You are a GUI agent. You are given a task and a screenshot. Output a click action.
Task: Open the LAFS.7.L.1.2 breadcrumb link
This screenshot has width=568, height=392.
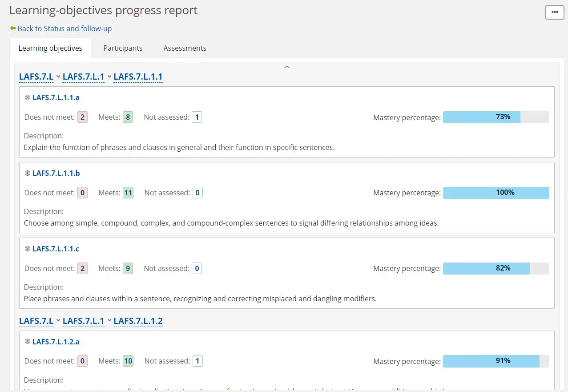[x=138, y=321]
